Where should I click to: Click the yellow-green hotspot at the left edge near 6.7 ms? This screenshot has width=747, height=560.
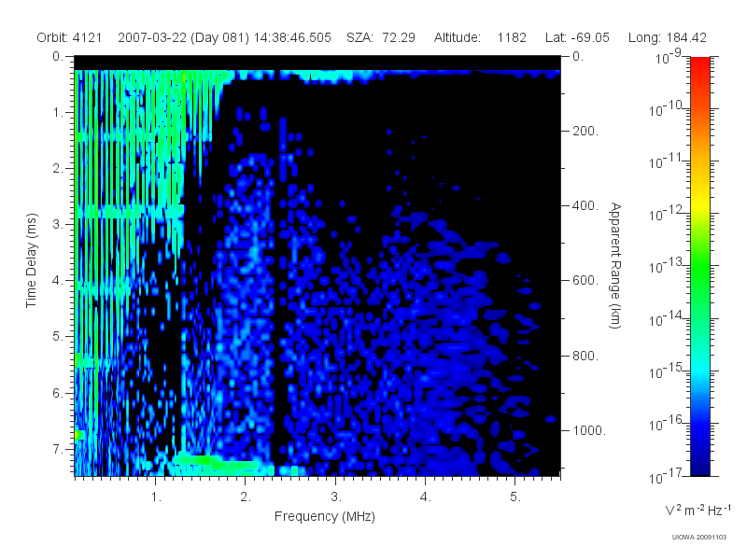tap(79, 435)
